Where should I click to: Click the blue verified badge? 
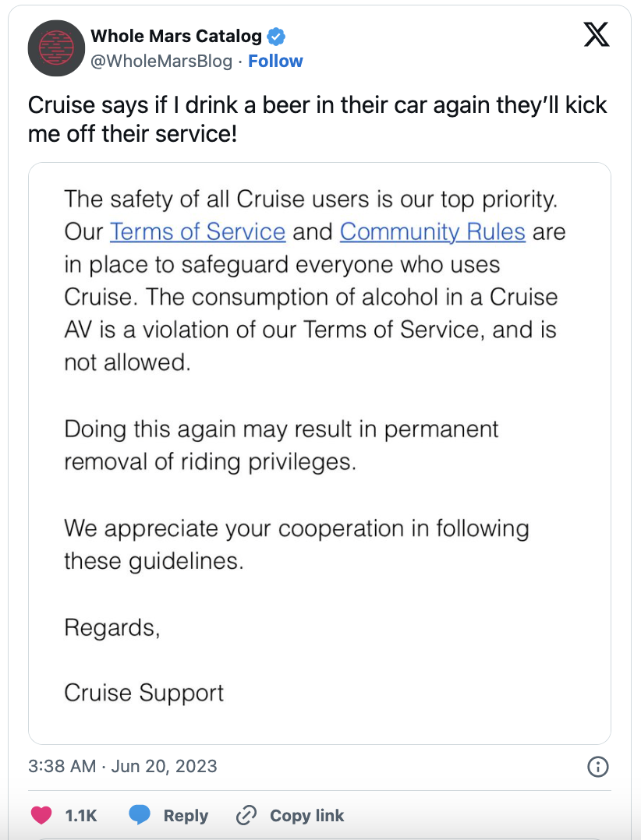click(x=276, y=36)
